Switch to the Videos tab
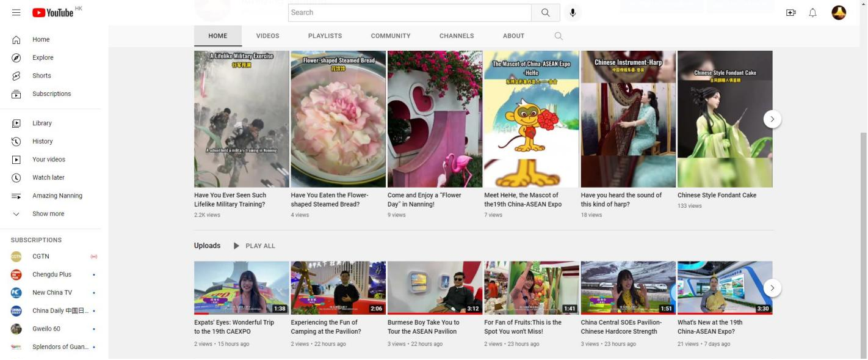This screenshot has width=868, height=360. point(267,36)
